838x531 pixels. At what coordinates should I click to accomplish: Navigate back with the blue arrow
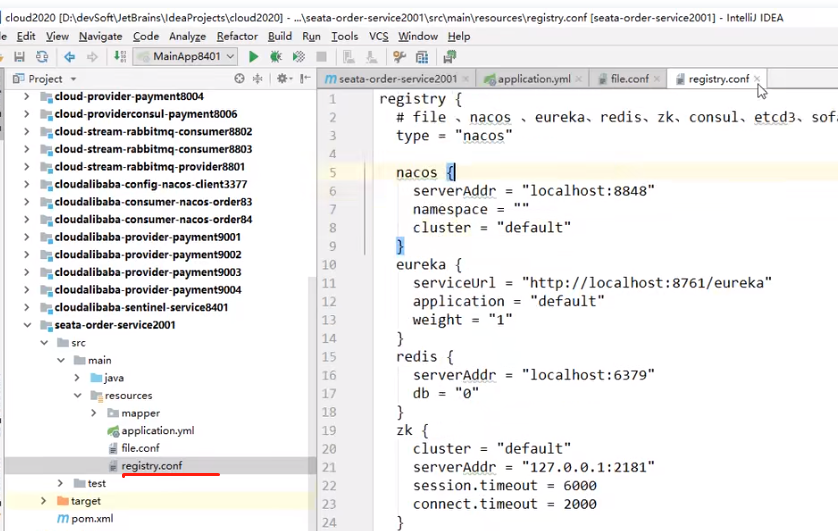tap(69, 57)
